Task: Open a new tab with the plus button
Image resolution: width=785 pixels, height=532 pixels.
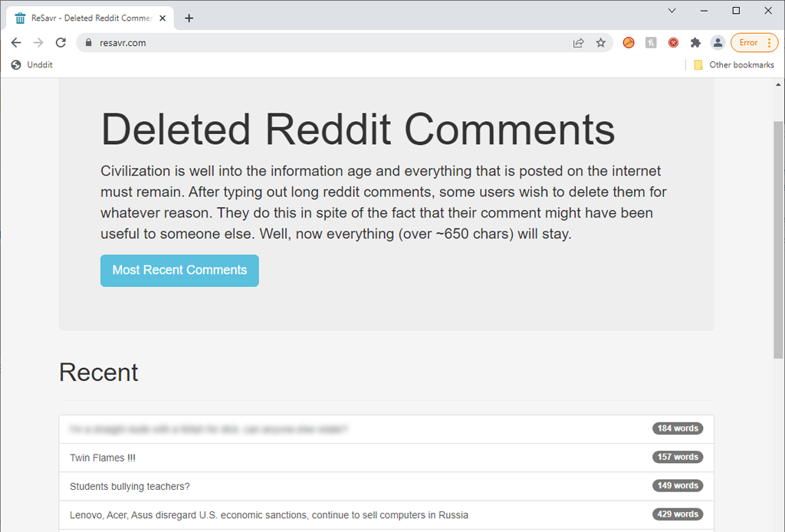Action: (189, 18)
